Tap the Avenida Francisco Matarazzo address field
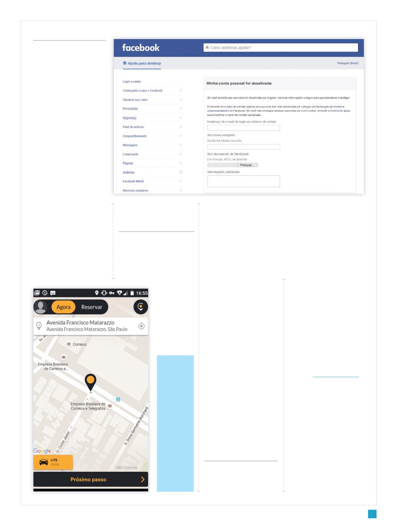The image size is (397, 532). 91,326
